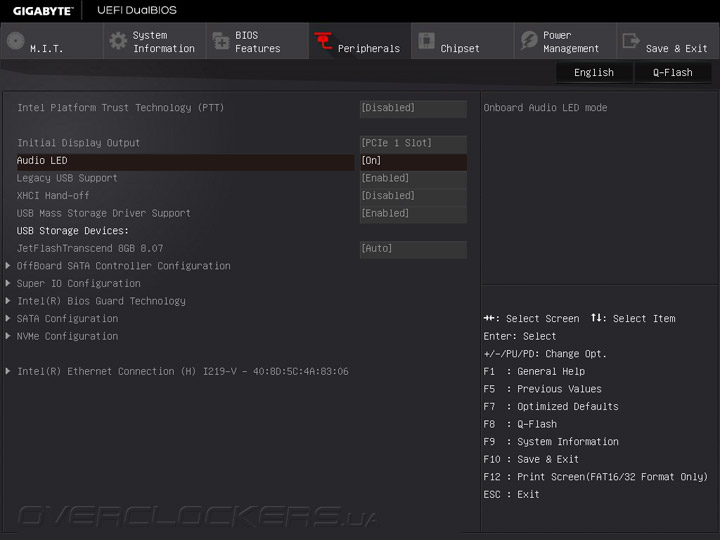Image resolution: width=720 pixels, height=540 pixels.
Task: Expand SATA Configuration arrow
Action: pos(8,318)
